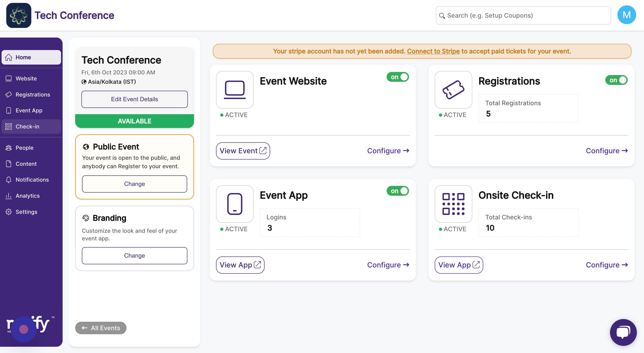This screenshot has height=353, width=644.
Task: Go to Configure for Registrations
Action: coord(606,151)
